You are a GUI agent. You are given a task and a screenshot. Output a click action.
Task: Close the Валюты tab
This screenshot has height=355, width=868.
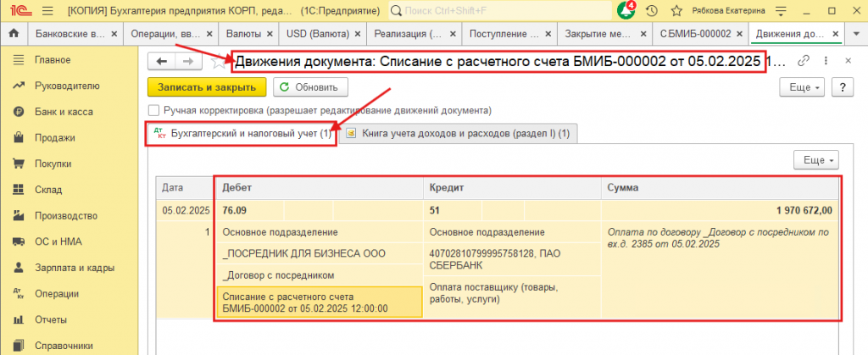(270, 34)
